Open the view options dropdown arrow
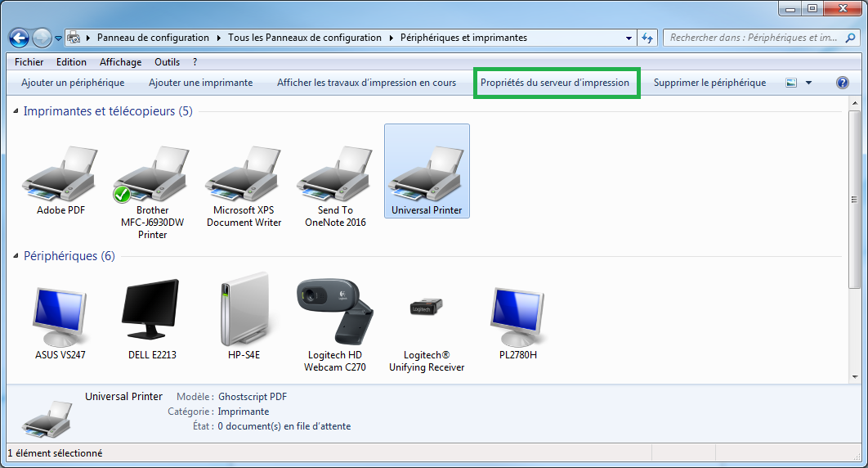This screenshot has width=868, height=468. click(x=809, y=83)
